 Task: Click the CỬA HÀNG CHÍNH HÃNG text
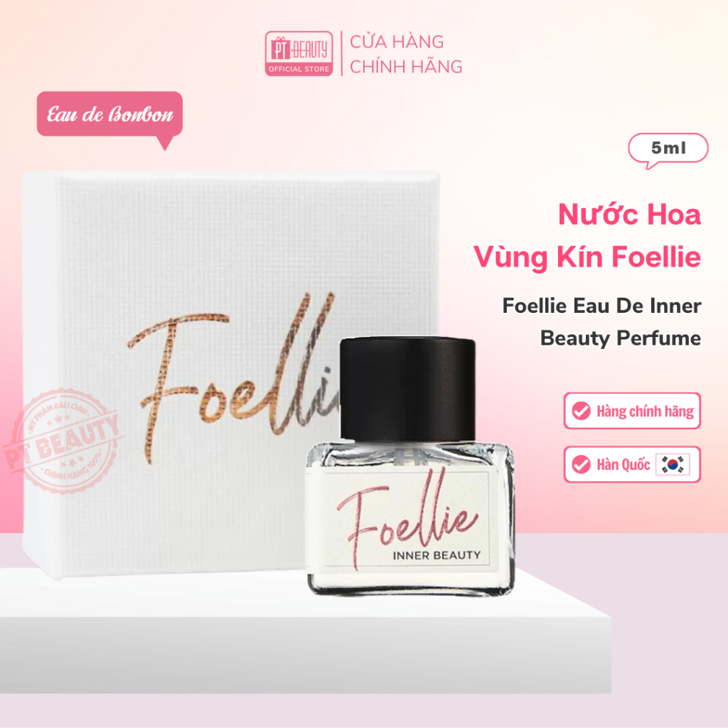(x=406, y=54)
